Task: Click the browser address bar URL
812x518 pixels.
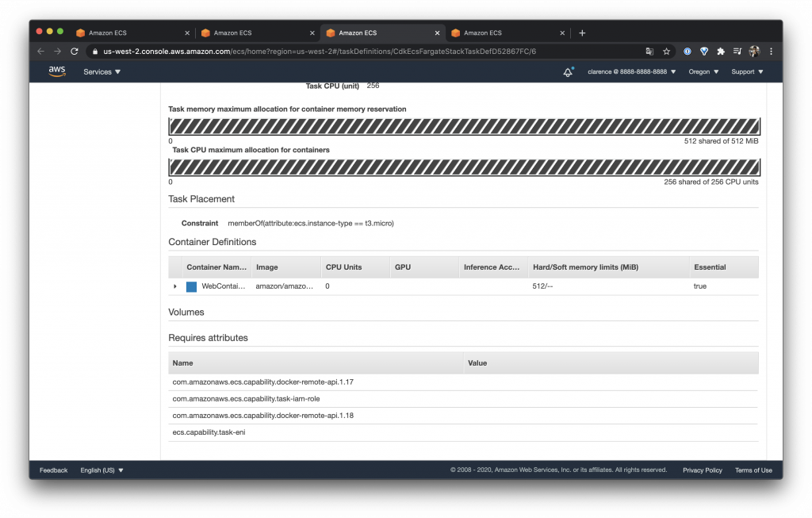Action: [320, 52]
